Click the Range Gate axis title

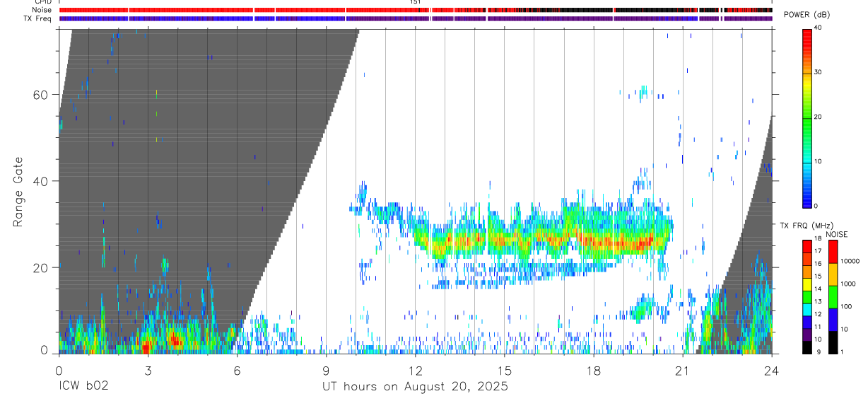(19, 192)
